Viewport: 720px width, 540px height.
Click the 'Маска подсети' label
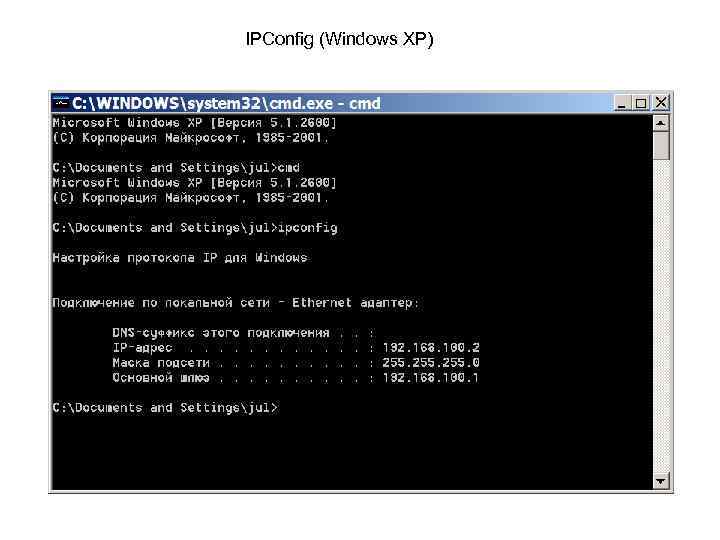[161, 363]
